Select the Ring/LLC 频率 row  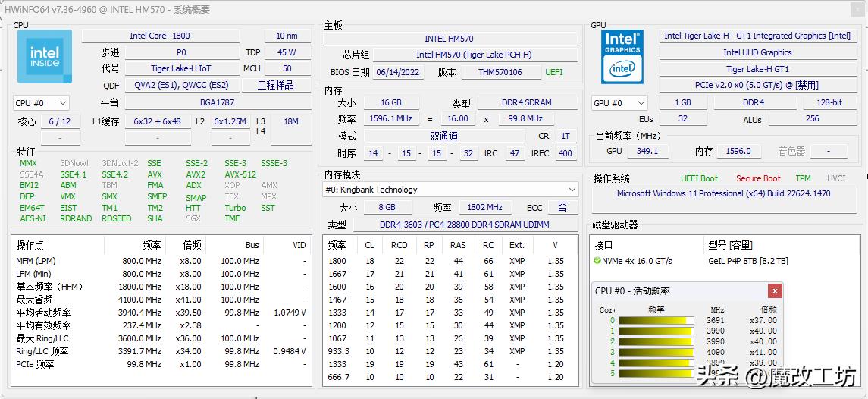pos(161,351)
